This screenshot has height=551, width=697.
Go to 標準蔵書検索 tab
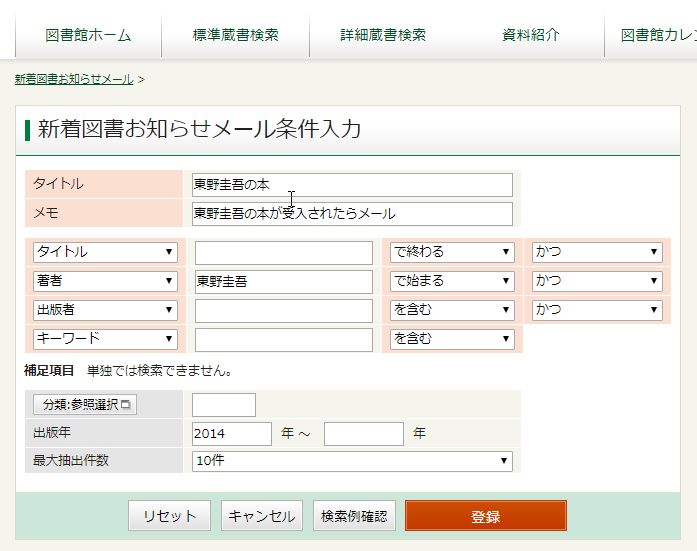(x=235, y=35)
